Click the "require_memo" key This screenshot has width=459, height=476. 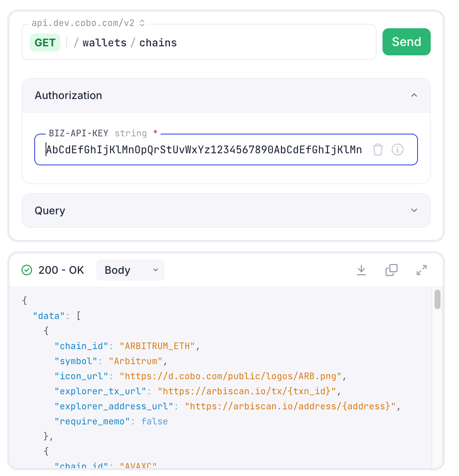tap(92, 421)
